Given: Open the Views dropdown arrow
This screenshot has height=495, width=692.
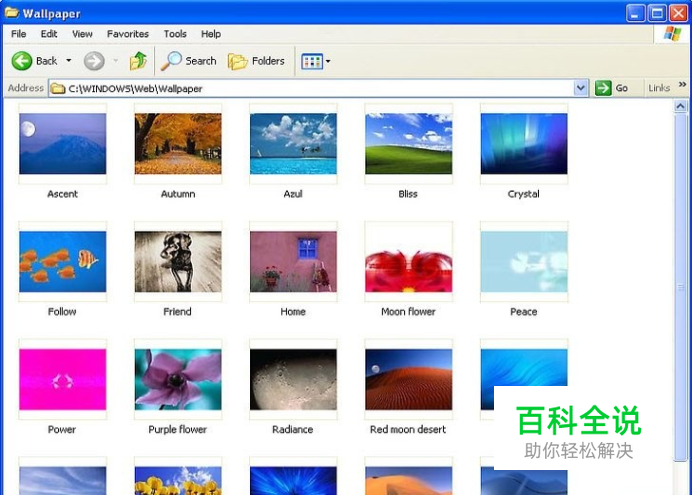Looking at the screenshot, I should [x=328, y=61].
